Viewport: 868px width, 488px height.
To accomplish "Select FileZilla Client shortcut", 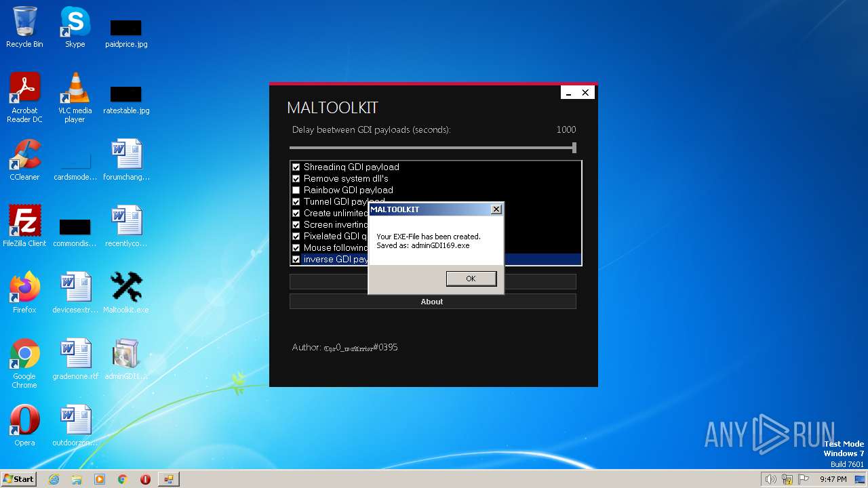I will tap(24, 226).
